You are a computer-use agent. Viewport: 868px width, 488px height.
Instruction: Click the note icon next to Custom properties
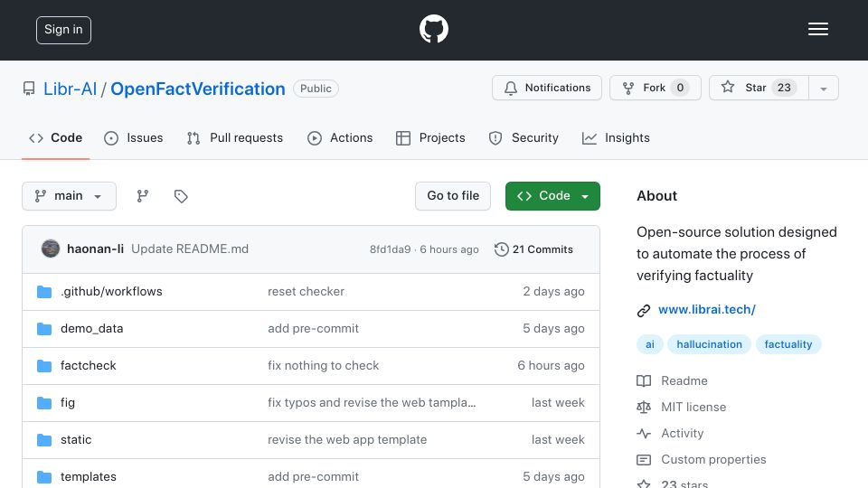644,460
